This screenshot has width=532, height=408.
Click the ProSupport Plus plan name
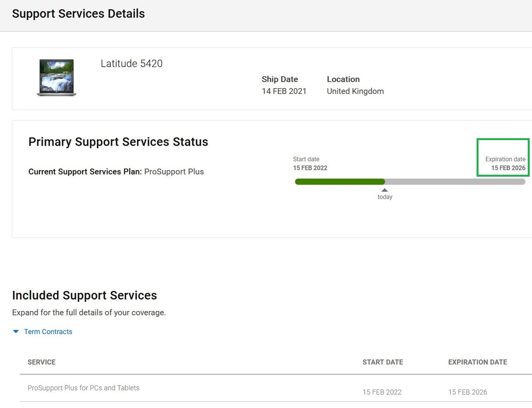click(x=174, y=172)
